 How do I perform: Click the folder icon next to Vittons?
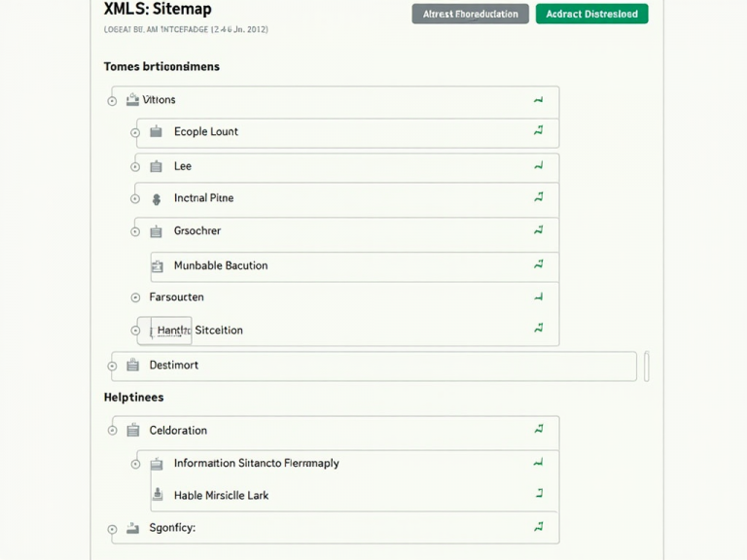[x=132, y=99]
